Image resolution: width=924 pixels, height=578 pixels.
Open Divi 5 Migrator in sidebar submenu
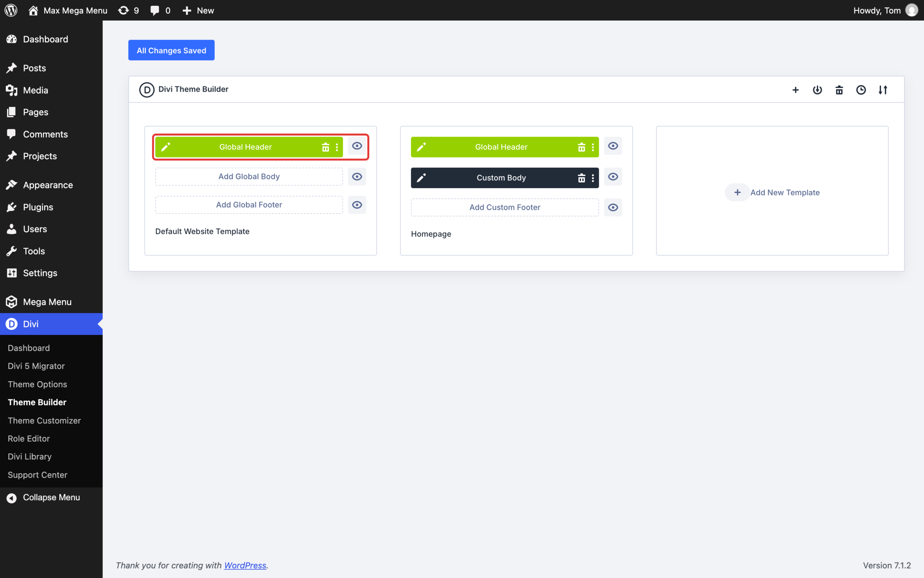[36, 366]
